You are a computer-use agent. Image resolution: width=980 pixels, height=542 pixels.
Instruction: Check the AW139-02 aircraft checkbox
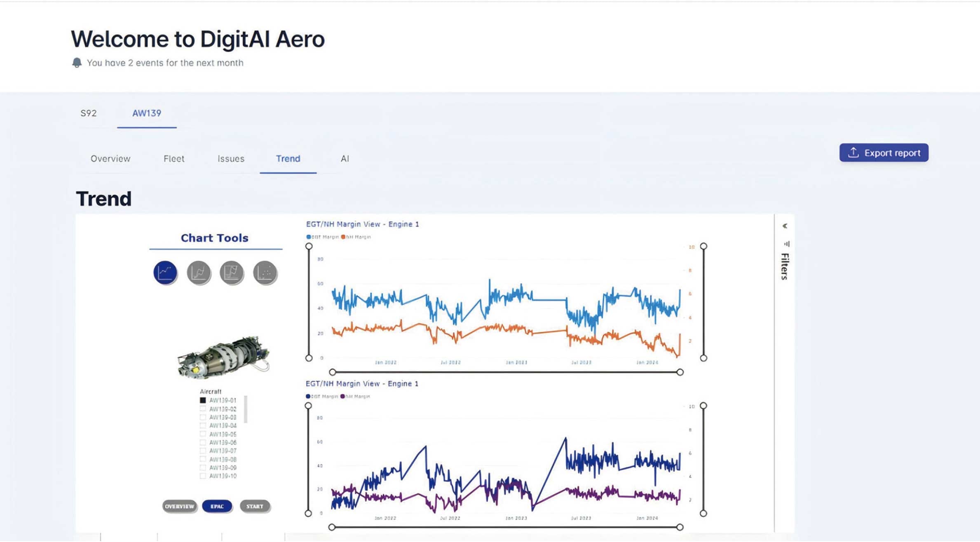(203, 409)
